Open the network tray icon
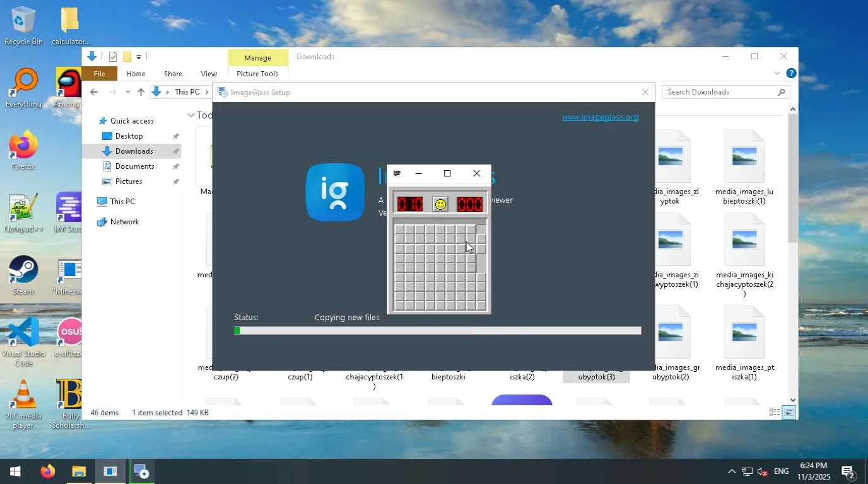Viewport: 868px width, 484px height. (747, 471)
